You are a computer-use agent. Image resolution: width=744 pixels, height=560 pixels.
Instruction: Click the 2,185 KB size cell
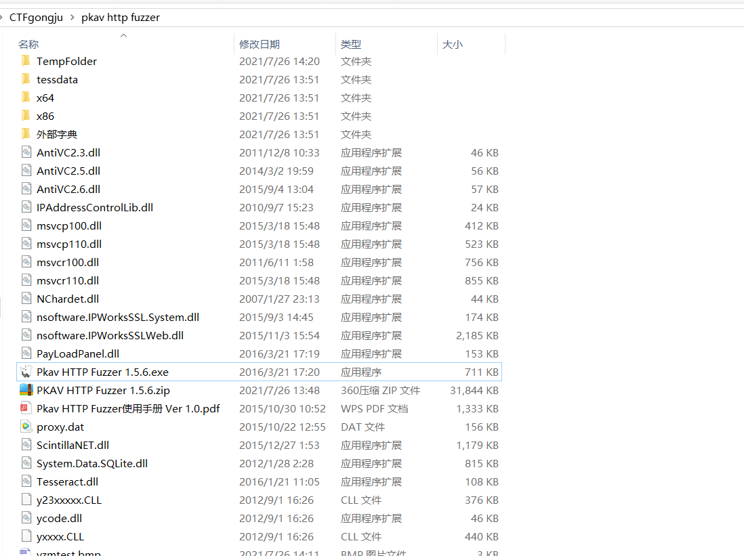click(x=477, y=335)
